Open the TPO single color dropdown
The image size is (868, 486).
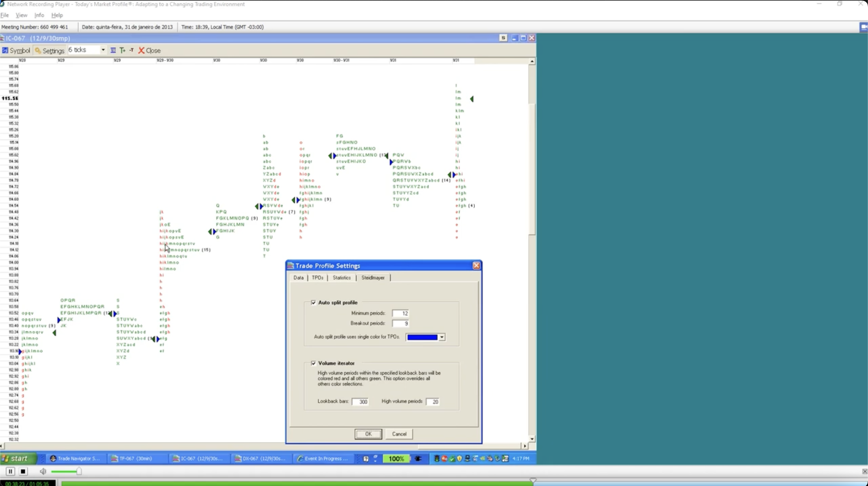(x=442, y=337)
